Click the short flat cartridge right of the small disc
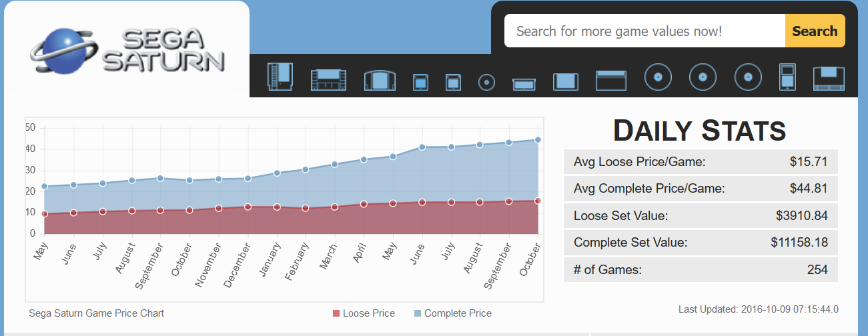 coord(524,83)
